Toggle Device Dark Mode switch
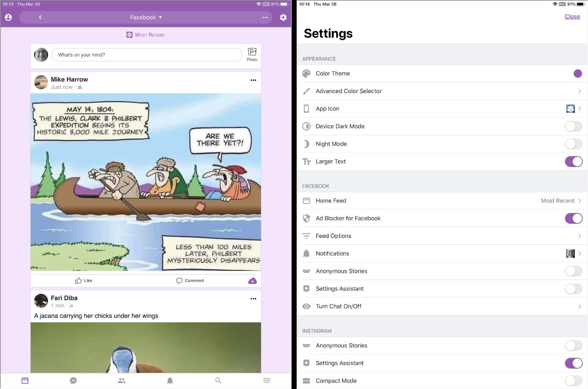The height and width of the screenshot is (389, 588). (574, 127)
